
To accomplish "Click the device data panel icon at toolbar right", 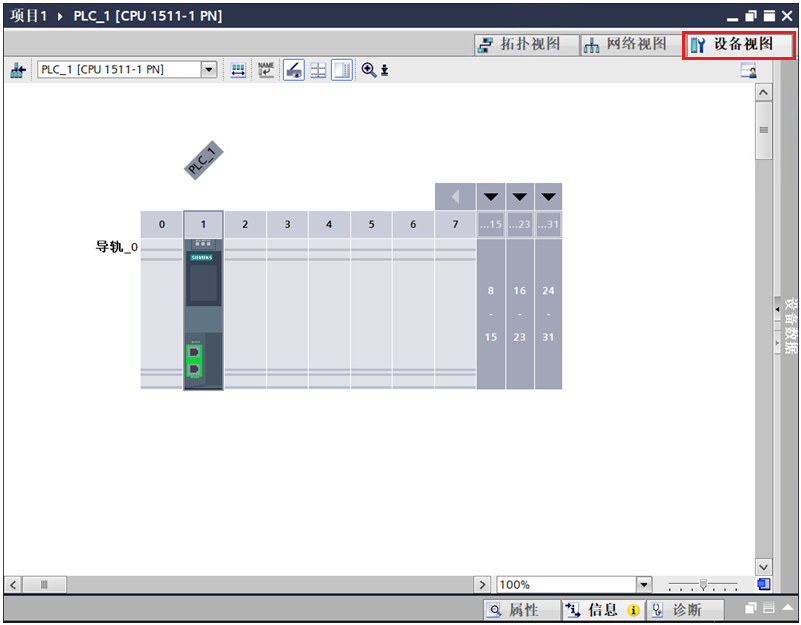I will [x=749, y=71].
